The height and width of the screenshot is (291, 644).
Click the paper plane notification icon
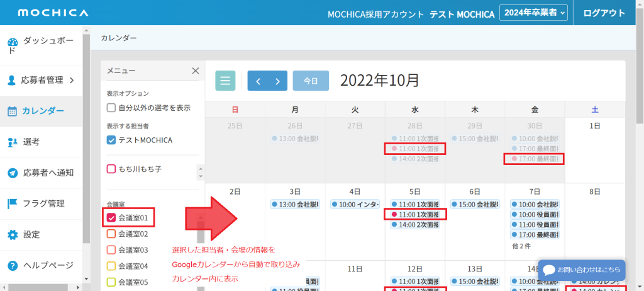tap(12, 173)
